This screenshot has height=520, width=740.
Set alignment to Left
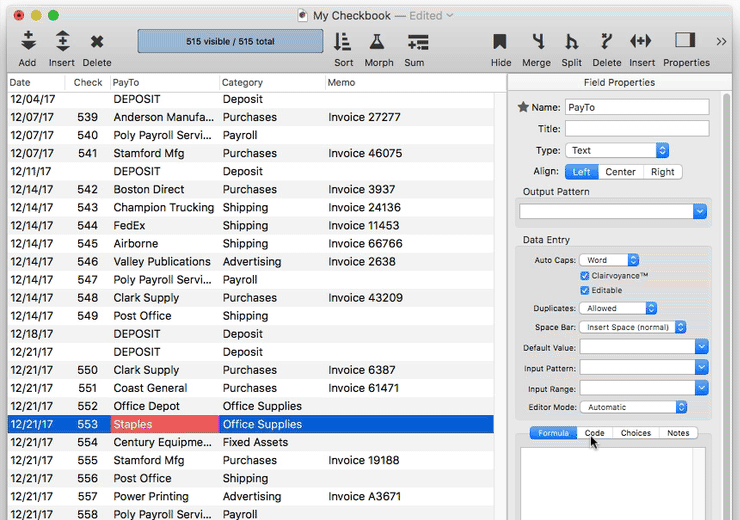(581, 172)
